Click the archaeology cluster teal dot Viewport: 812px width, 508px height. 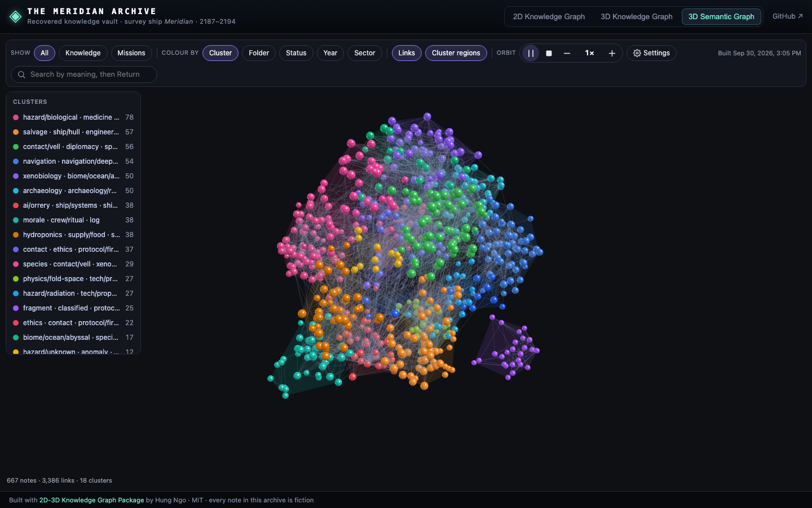point(16,191)
